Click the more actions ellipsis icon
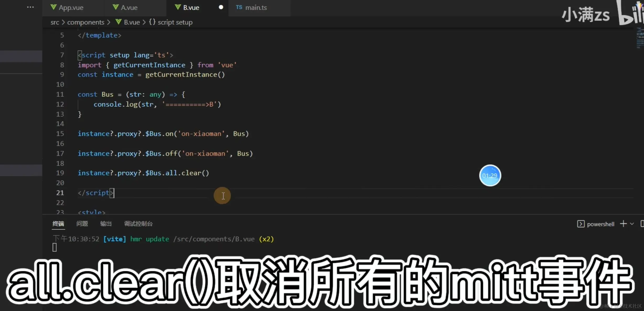The image size is (644, 311). pyautogui.click(x=30, y=7)
